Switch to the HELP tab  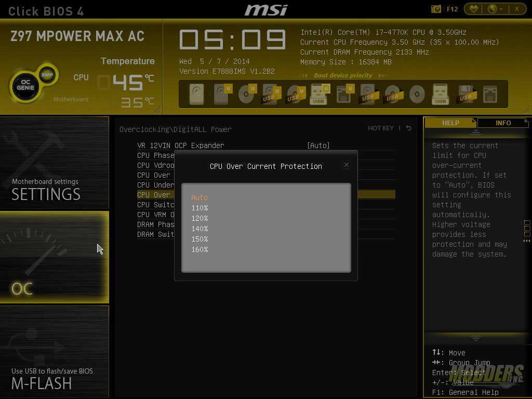(450, 123)
